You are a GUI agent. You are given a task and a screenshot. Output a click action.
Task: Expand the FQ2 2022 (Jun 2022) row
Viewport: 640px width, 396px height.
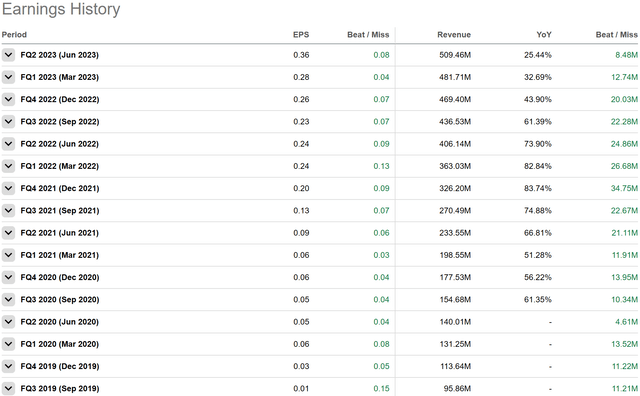pos(8,144)
